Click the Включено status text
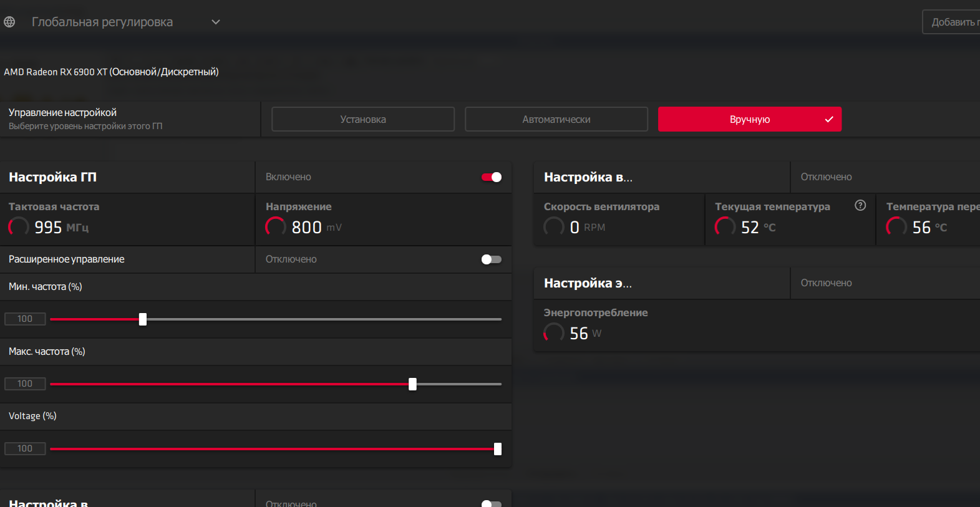 point(288,177)
